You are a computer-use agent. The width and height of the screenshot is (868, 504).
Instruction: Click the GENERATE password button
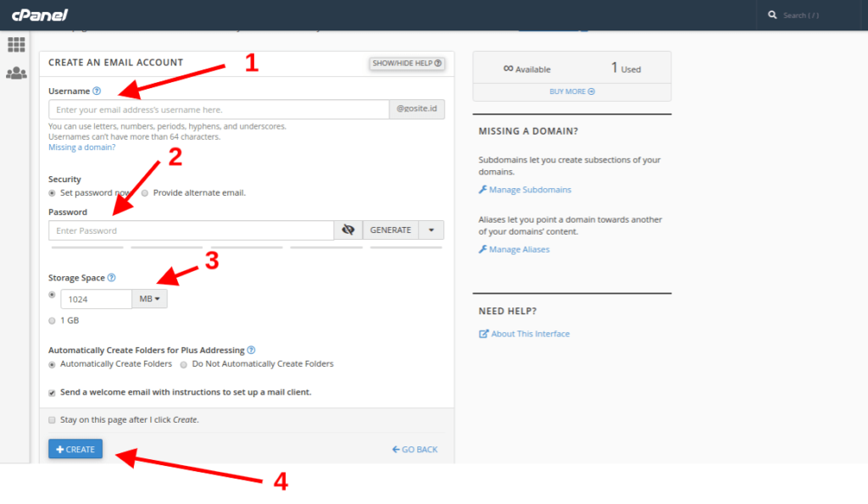click(x=391, y=230)
